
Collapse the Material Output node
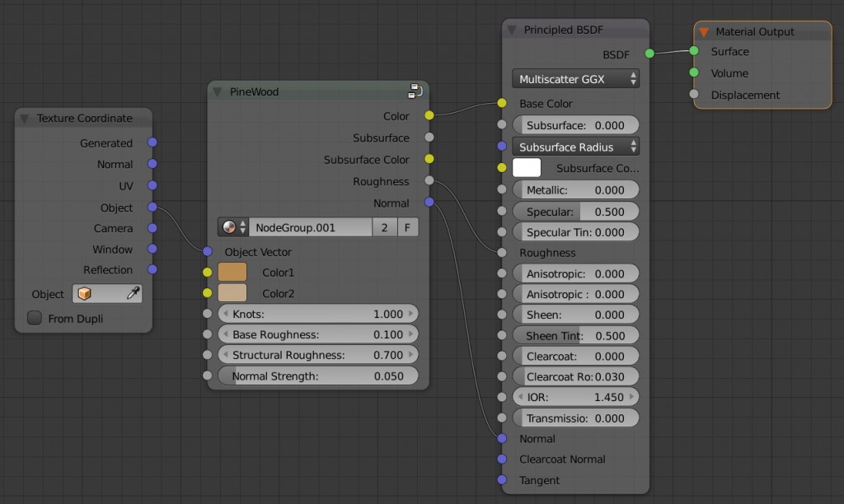pos(705,31)
